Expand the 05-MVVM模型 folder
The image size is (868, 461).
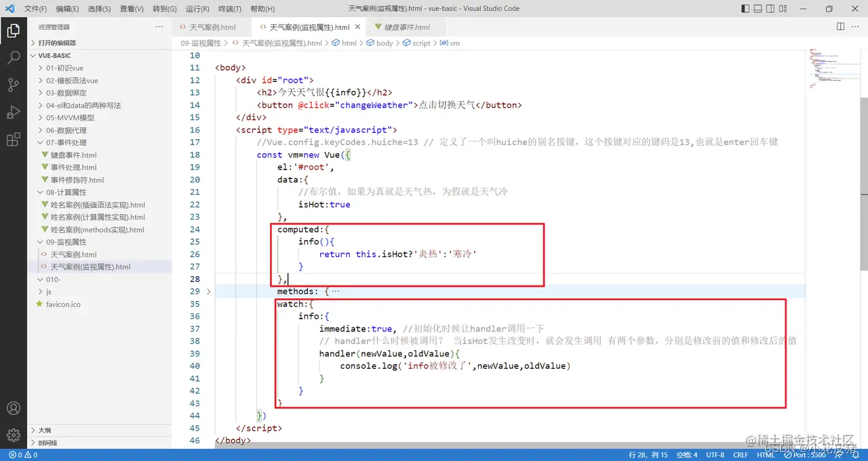100,117
